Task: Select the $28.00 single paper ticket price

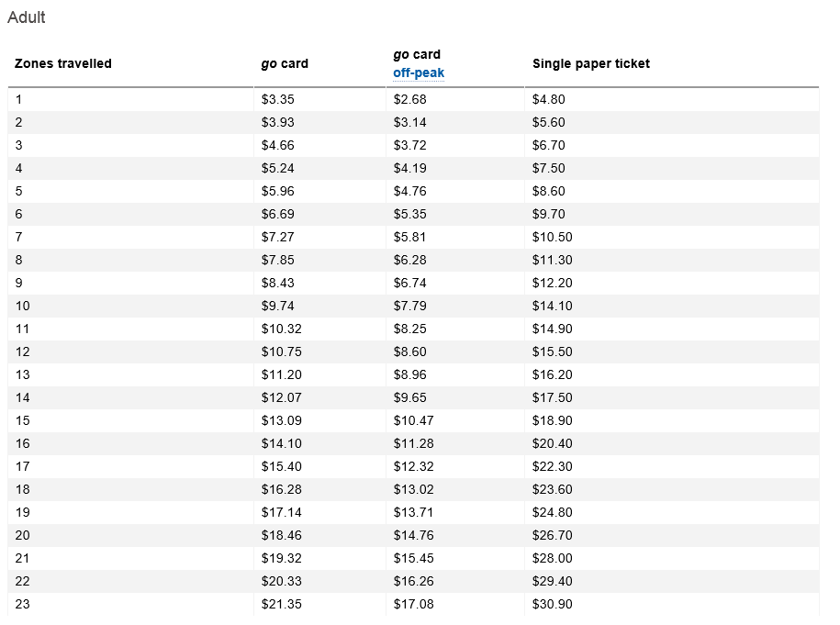Action: pos(552,558)
